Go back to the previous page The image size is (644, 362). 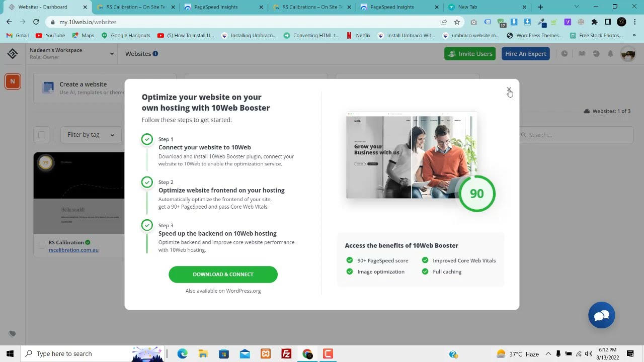[x=9, y=22]
